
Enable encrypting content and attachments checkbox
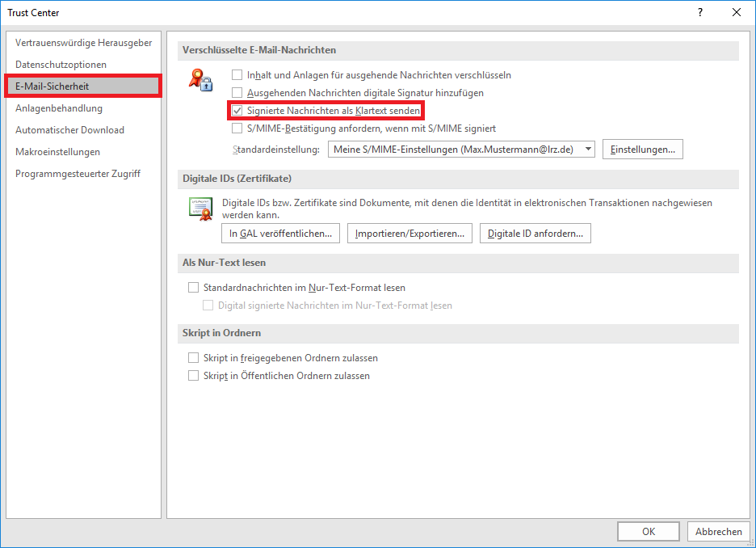point(237,75)
